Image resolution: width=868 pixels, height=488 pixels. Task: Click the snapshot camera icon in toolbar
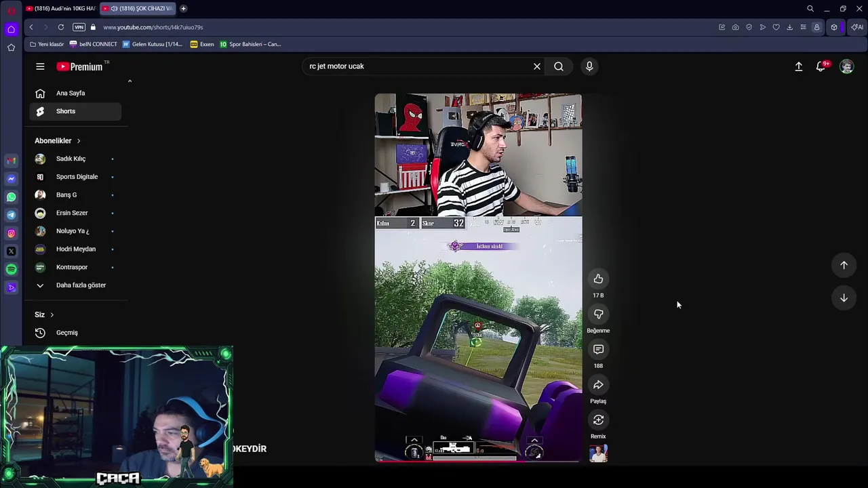point(735,27)
